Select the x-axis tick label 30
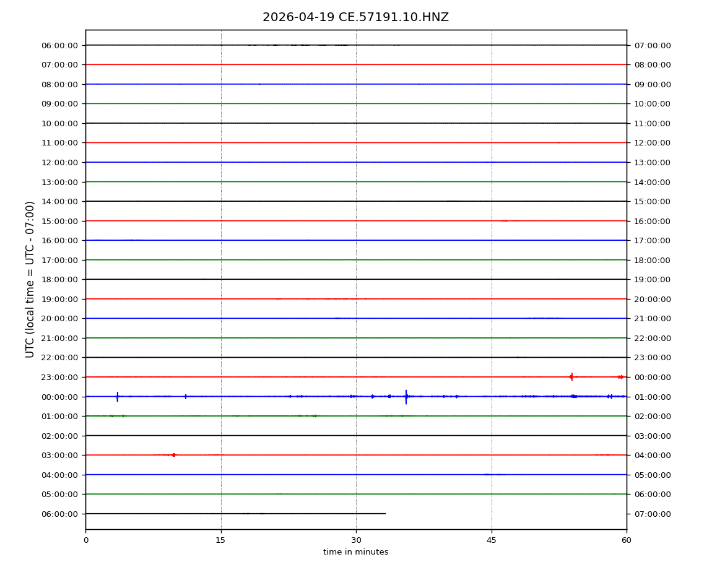Image resolution: width=712 pixels, height=588 pixels. (x=356, y=540)
